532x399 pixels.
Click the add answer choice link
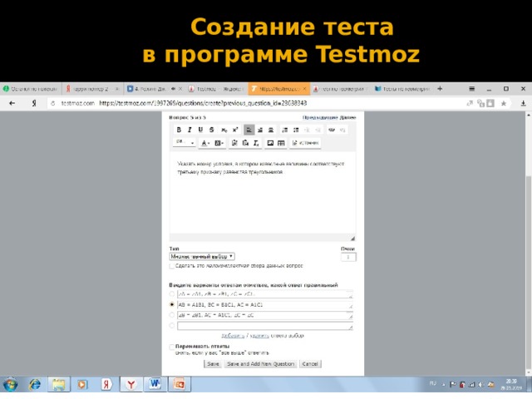[233, 336]
